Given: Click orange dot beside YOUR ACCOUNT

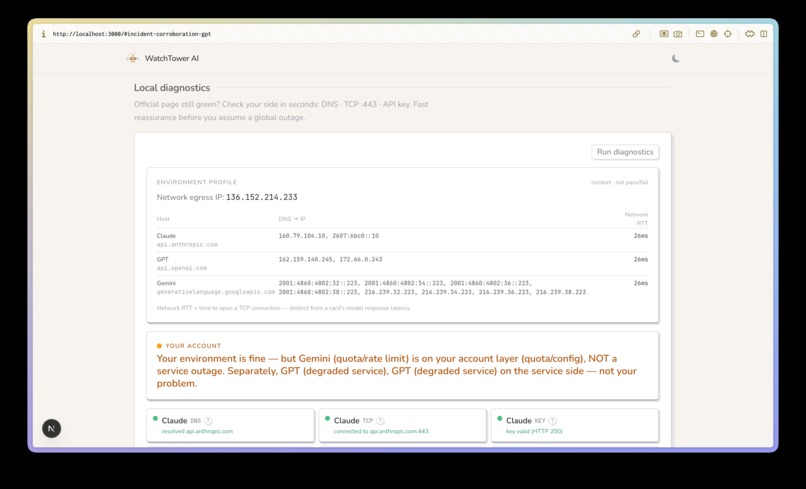Looking at the screenshot, I should [x=159, y=346].
